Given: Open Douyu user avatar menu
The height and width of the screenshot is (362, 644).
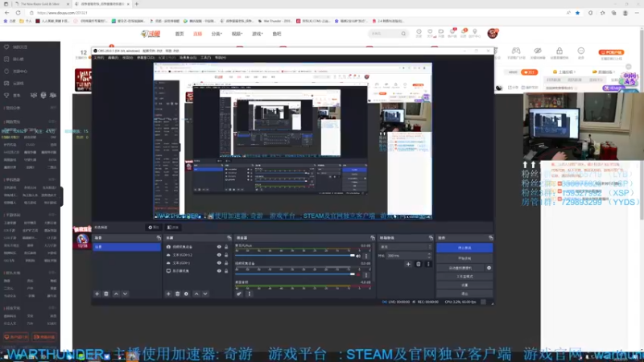Looking at the screenshot, I should click(493, 34).
